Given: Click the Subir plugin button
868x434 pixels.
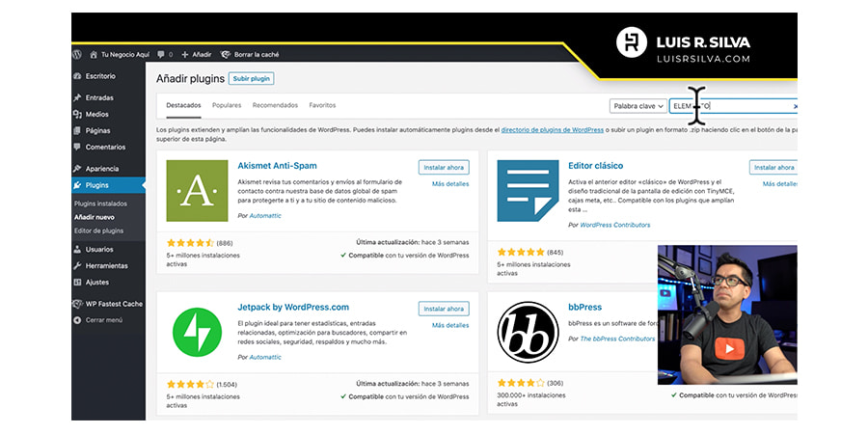Looking at the screenshot, I should (252, 79).
